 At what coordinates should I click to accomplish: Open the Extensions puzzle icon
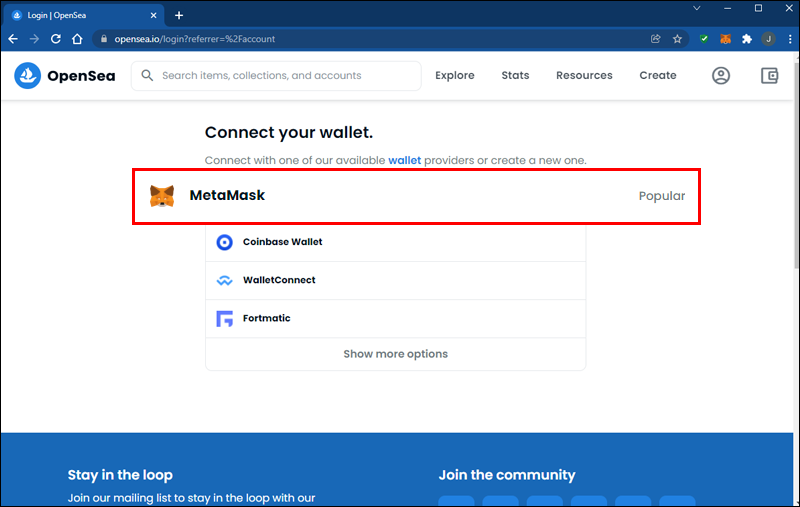coord(747,39)
